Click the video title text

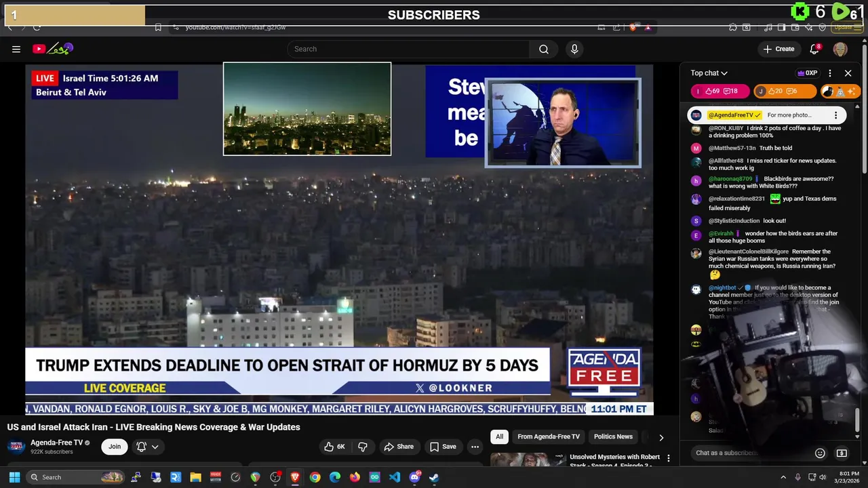(154, 427)
